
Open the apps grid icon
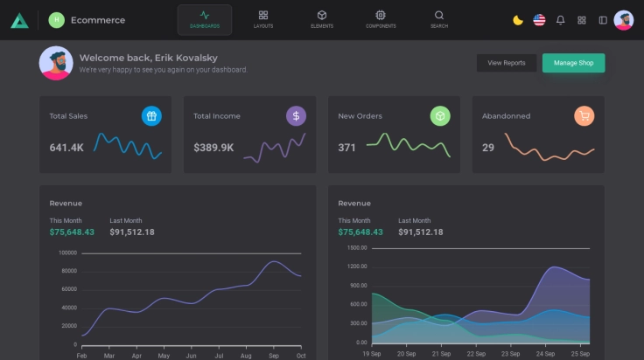[582, 20]
